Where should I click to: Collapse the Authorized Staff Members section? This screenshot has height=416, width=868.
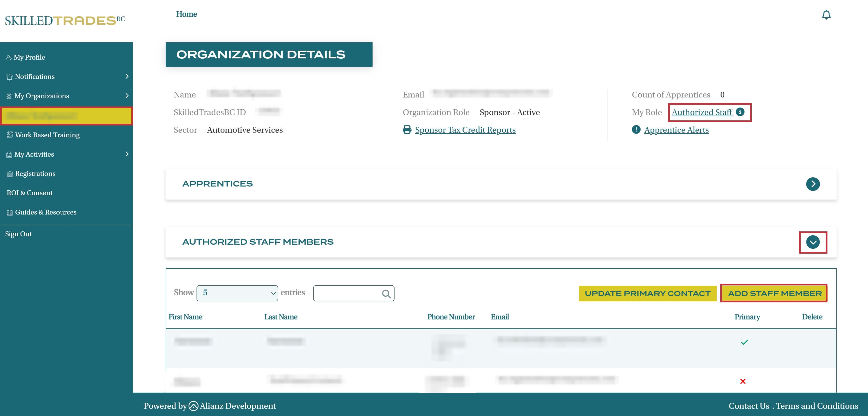click(812, 242)
